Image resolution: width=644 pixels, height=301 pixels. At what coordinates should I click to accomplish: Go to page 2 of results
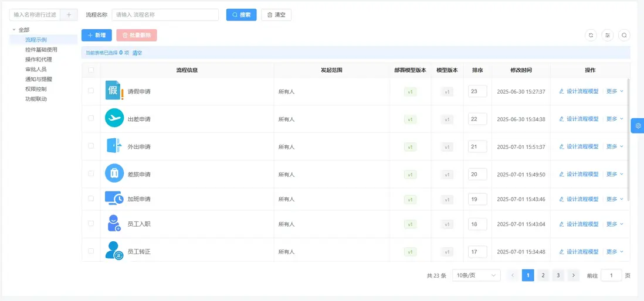click(x=543, y=275)
